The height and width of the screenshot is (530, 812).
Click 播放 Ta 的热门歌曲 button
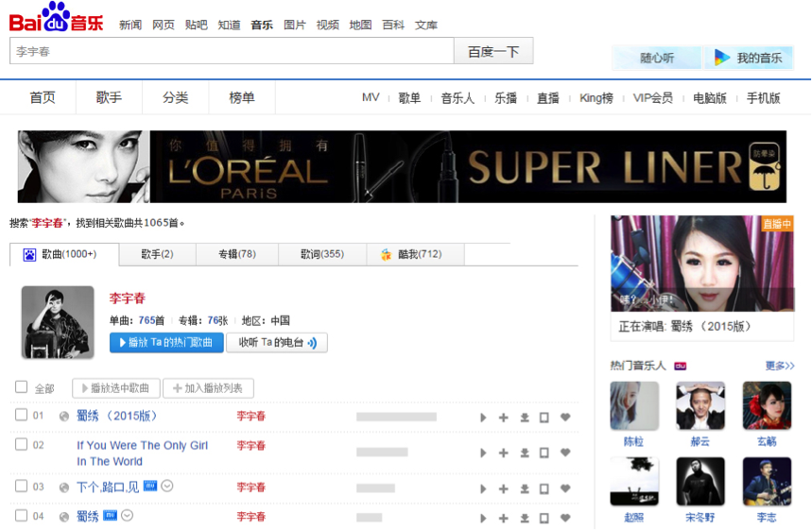coord(166,343)
